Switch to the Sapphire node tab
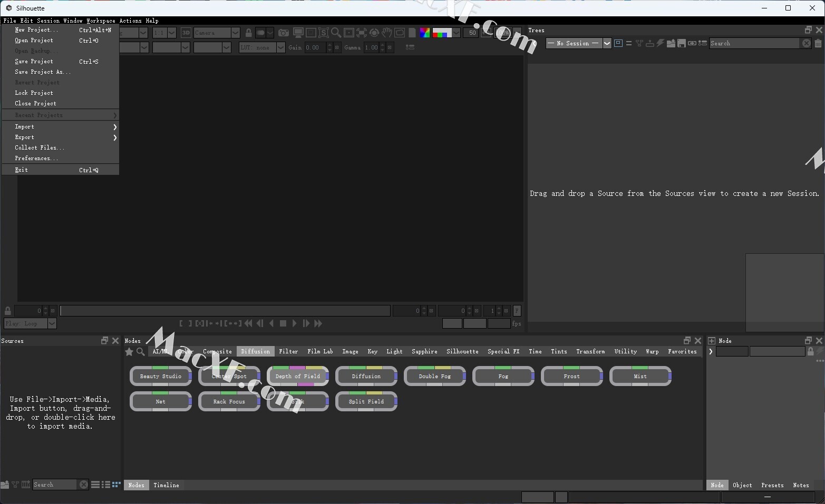This screenshot has width=825, height=504. tap(424, 351)
